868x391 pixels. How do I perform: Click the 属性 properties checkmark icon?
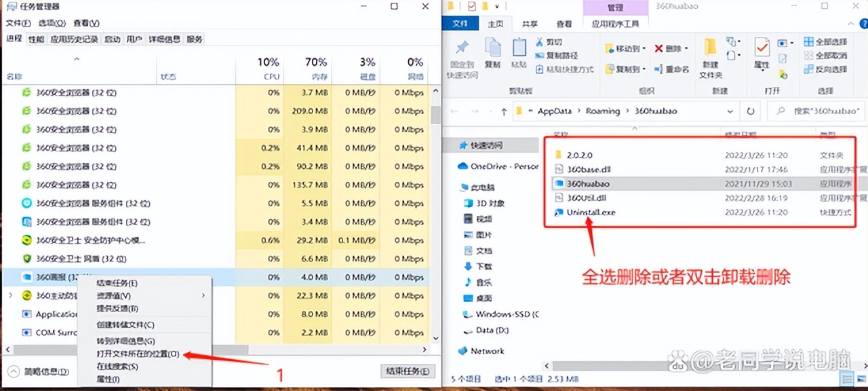[x=762, y=48]
